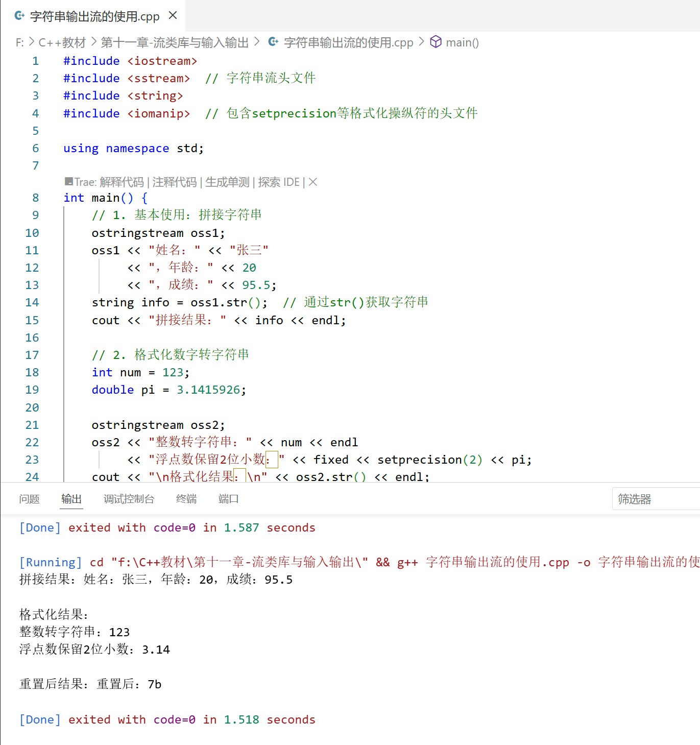Image resolution: width=700 pixels, height=745 pixels.
Task: Select the main() breadcrumb symbol
Action: [462, 42]
